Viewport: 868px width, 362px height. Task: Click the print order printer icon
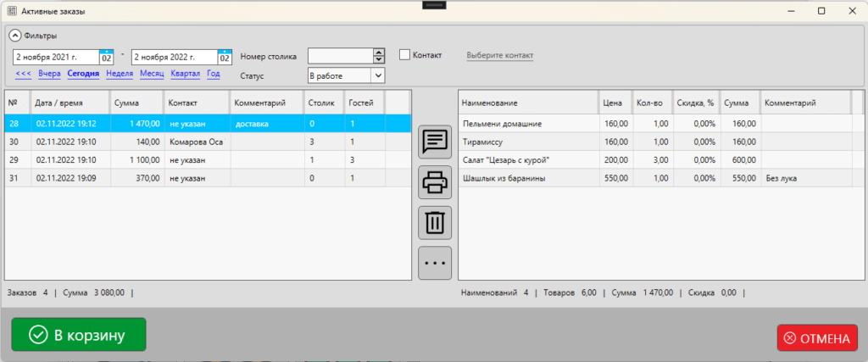click(x=435, y=182)
